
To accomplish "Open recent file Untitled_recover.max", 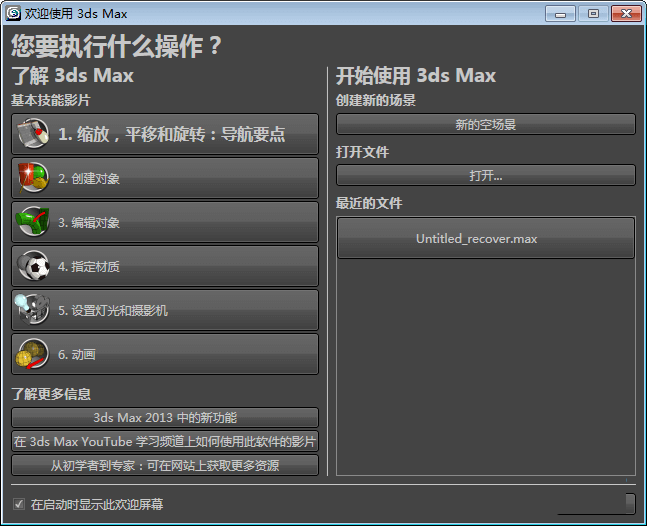I will click(486, 238).
